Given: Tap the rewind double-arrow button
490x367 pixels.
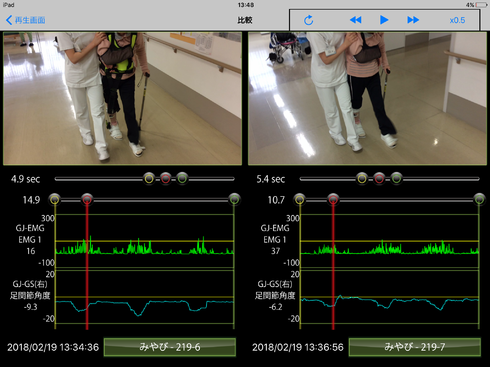Looking at the screenshot, I should pyautogui.click(x=355, y=20).
